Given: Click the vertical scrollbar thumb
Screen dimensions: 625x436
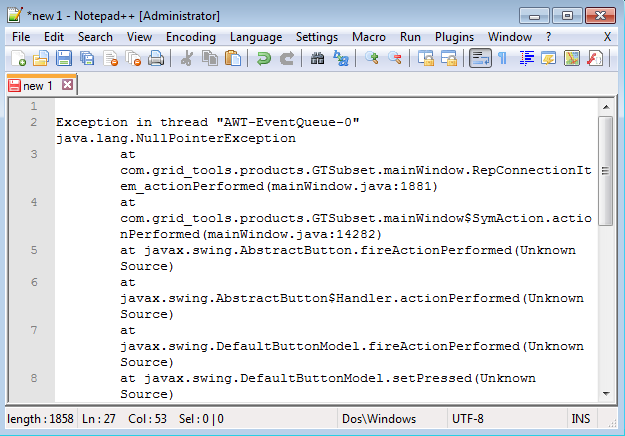Looking at the screenshot, I should point(606,171).
